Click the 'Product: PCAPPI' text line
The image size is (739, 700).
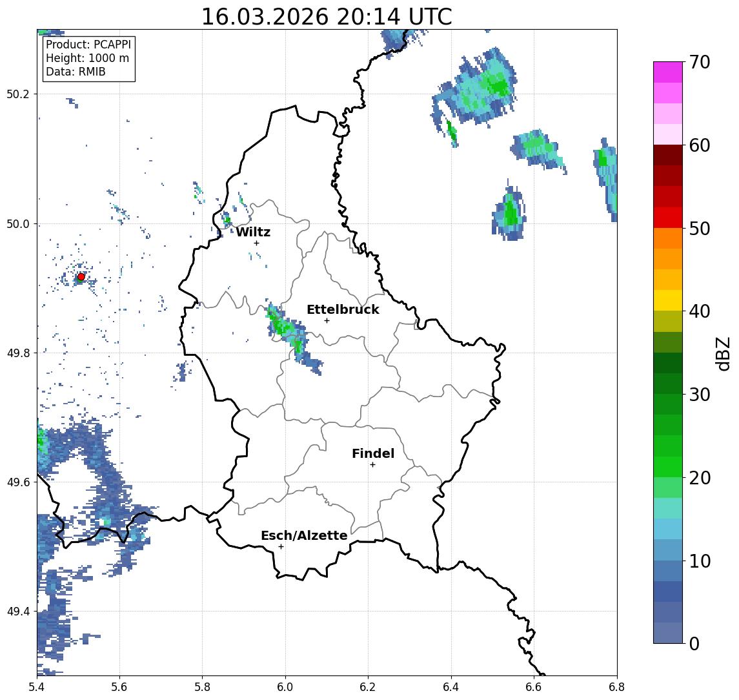88,45
